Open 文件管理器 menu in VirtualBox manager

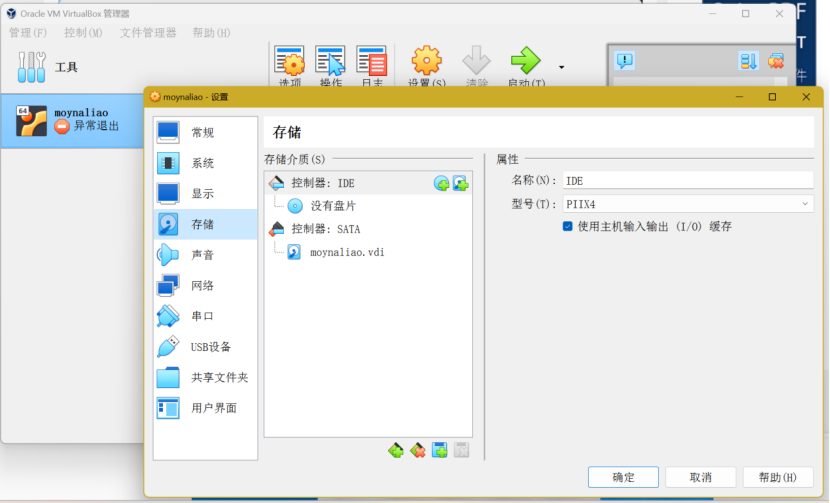pos(148,33)
